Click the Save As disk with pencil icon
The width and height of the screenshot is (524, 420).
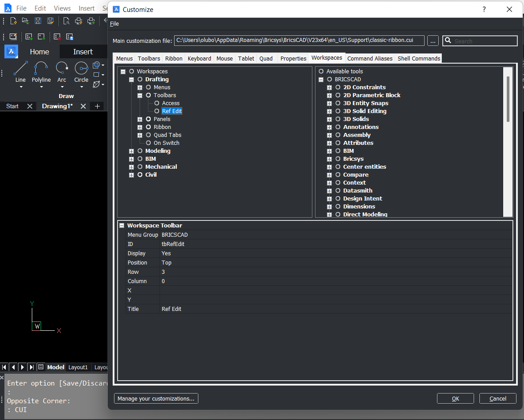coord(50,21)
